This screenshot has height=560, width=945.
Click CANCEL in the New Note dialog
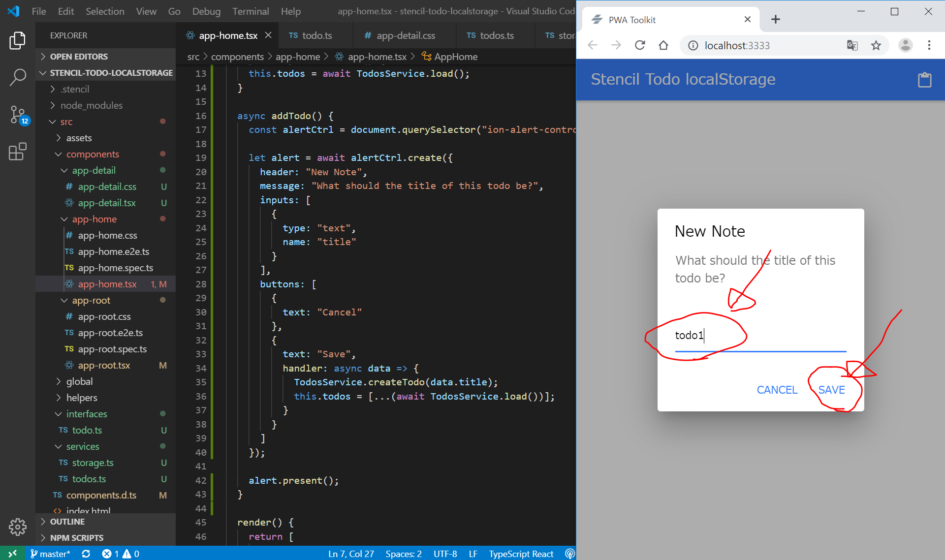pyautogui.click(x=777, y=390)
